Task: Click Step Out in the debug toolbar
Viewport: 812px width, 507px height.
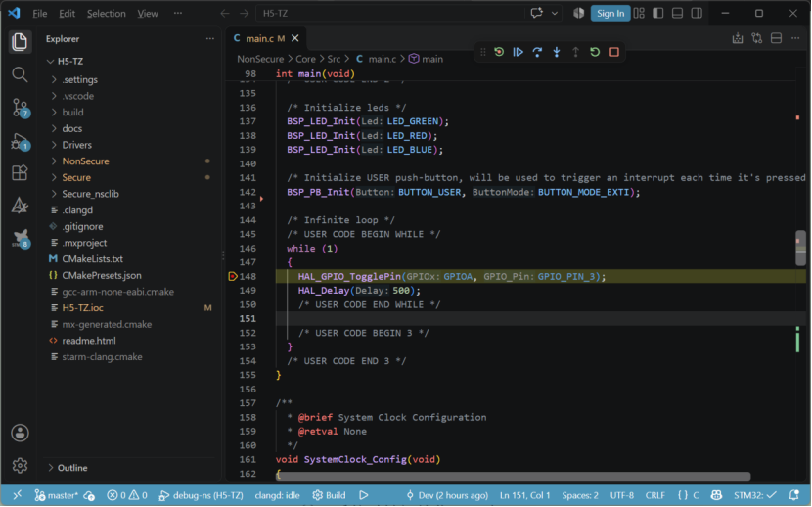Action: (575, 52)
